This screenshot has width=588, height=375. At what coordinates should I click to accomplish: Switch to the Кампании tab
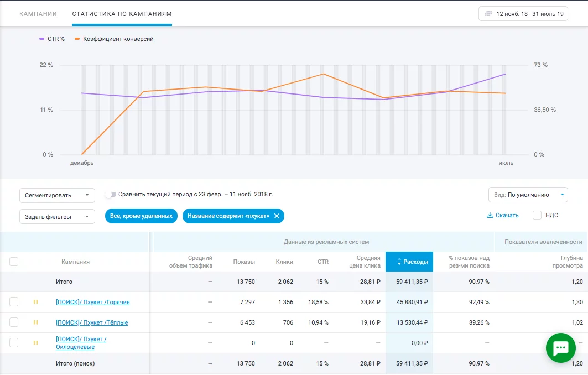(x=38, y=13)
